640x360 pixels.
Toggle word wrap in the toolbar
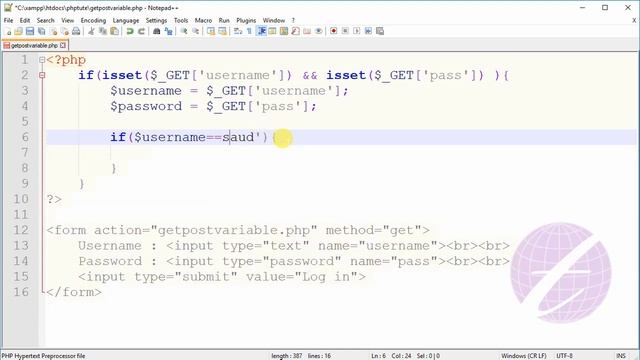tap(238, 31)
